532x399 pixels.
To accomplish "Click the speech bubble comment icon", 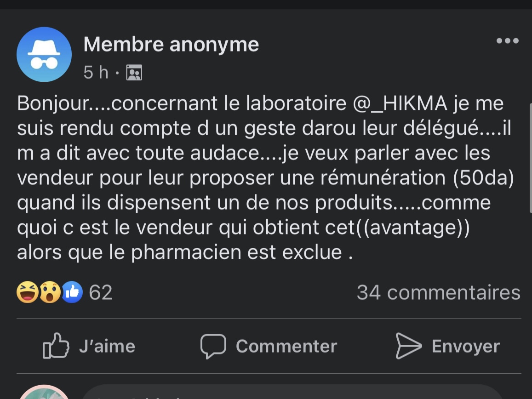I will pos(213,346).
